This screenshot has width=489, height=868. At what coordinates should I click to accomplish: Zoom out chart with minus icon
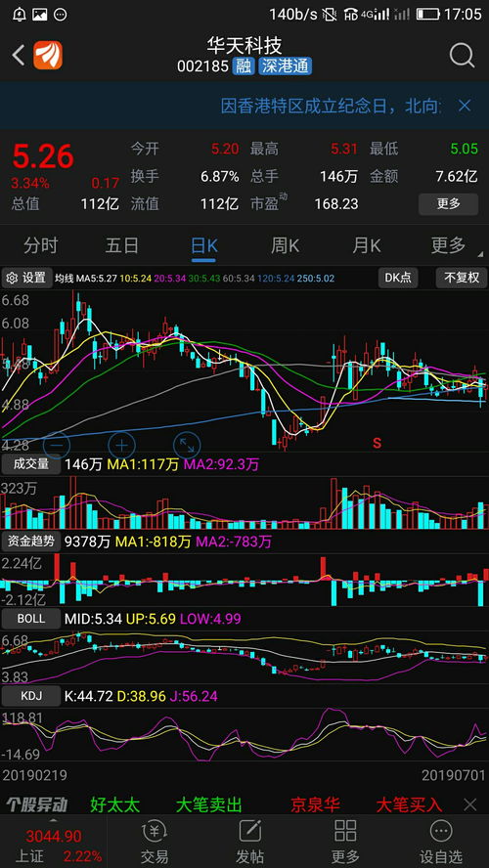coord(57,444)
